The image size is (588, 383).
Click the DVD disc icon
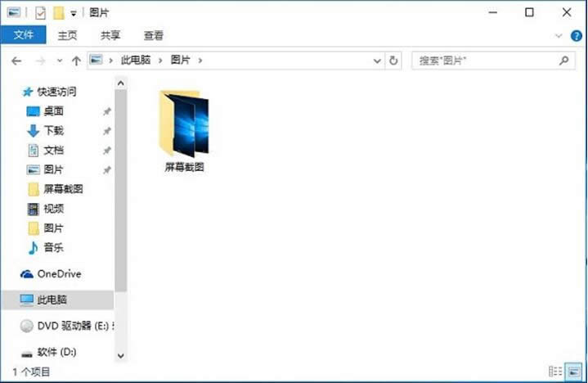click(27, 326)
